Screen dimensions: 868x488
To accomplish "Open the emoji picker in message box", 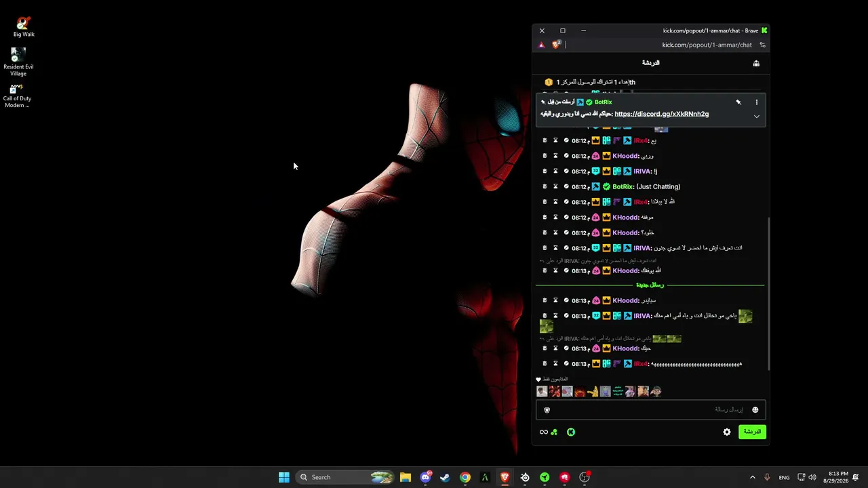I will tap(755, 410).
